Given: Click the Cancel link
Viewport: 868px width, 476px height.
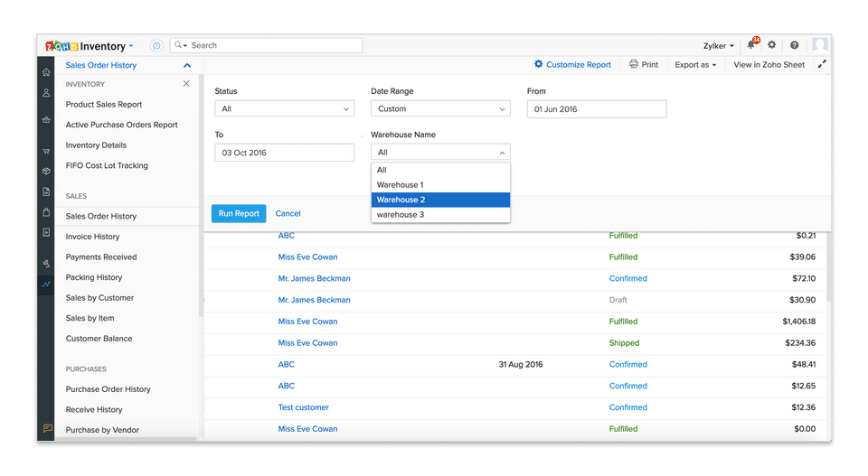Looking at the screenshot, I should pyautogui.click(x=288, y=213).
